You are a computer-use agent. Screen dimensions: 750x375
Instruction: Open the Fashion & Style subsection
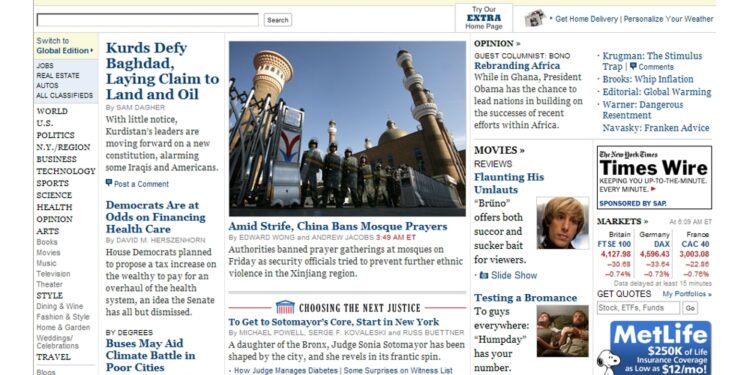(x=63, y=317)
